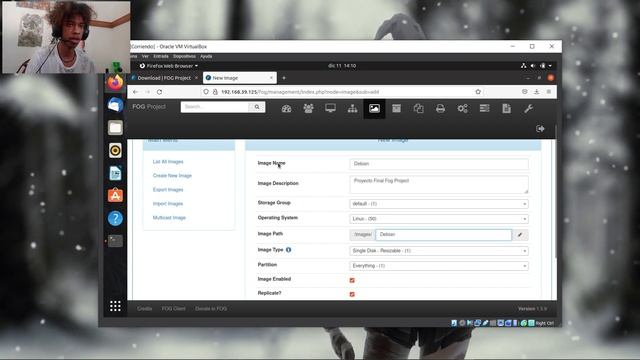This screenshot has height=360, width=640.
Task: Focus the Image Name field
Action: [439, 164]
